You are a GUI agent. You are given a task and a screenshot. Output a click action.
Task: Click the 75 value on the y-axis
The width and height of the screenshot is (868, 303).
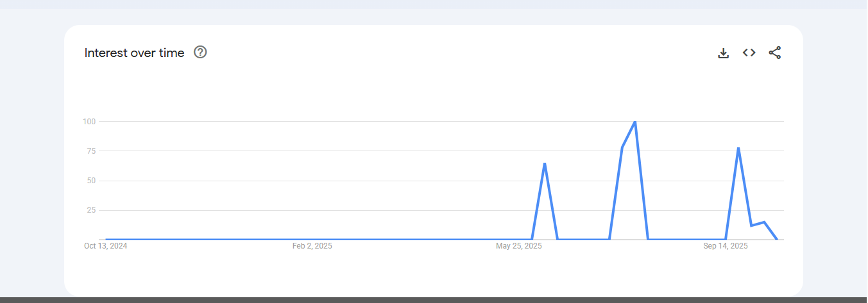coord(90,151)
